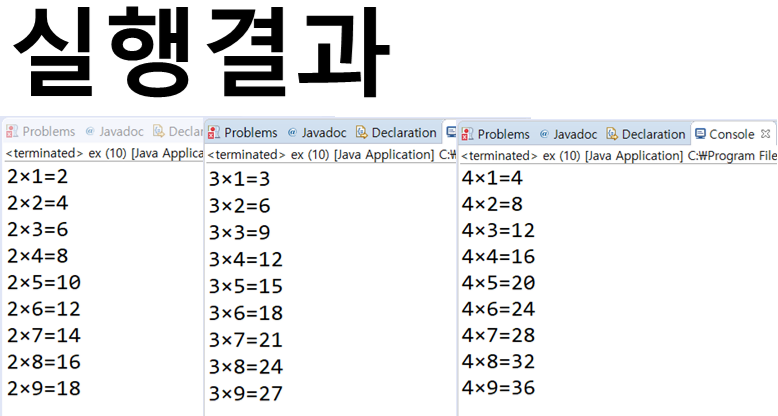Select the output line 4×7=28
778x416 pixels.
click(498, 336)
